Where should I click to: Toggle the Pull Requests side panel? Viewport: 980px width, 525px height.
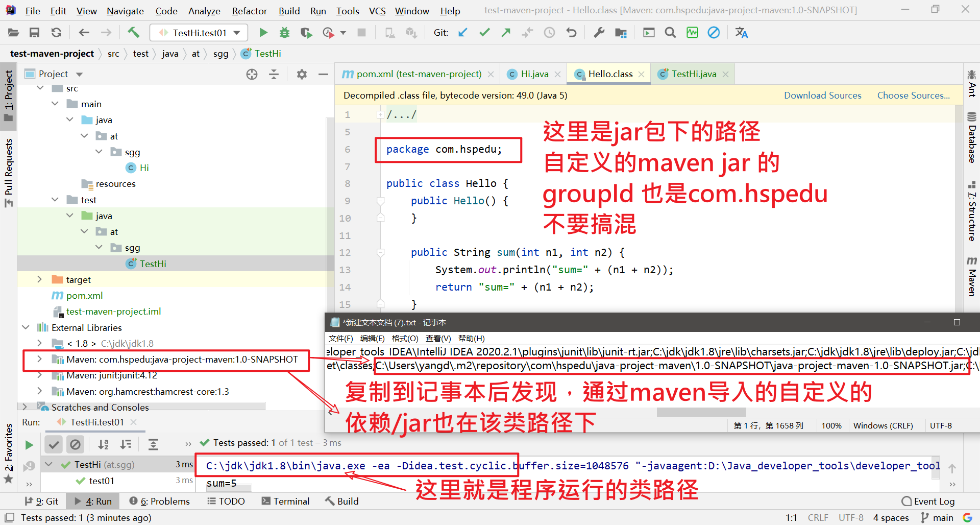[8, 173]
